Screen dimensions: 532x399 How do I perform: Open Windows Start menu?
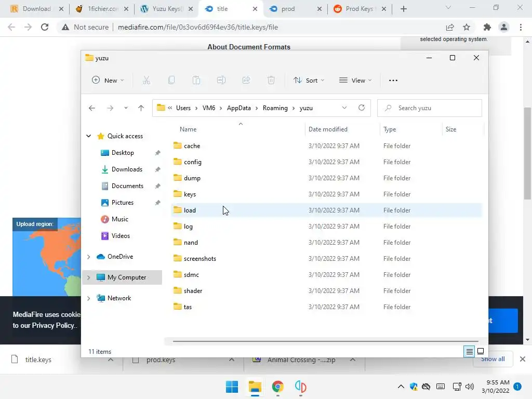pyautogui.click(x=232, y=387)
